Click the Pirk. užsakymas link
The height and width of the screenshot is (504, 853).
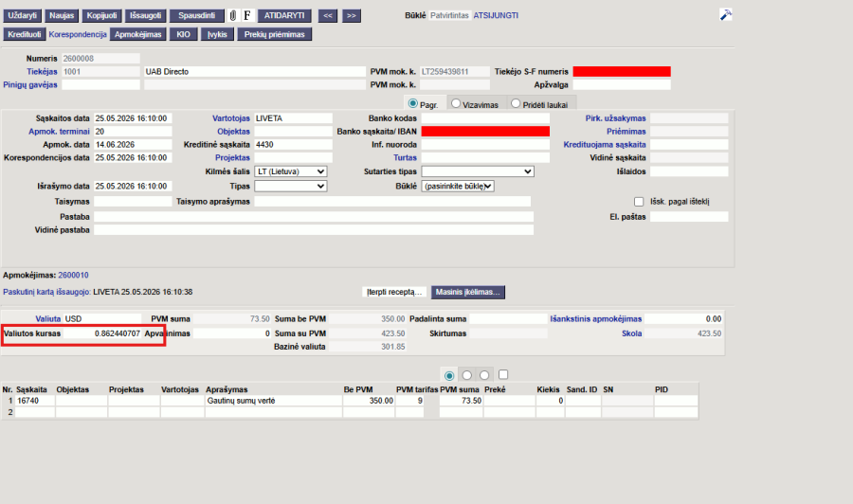pyautogui.click(x=616, y=118)
